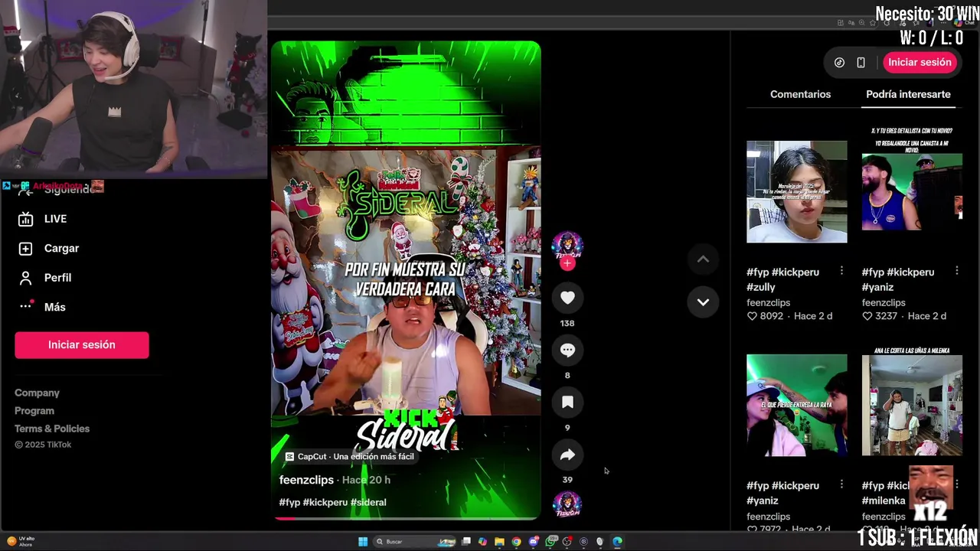Open the taskbar weather widget
980x551 pixels.
tap(21, 541)
